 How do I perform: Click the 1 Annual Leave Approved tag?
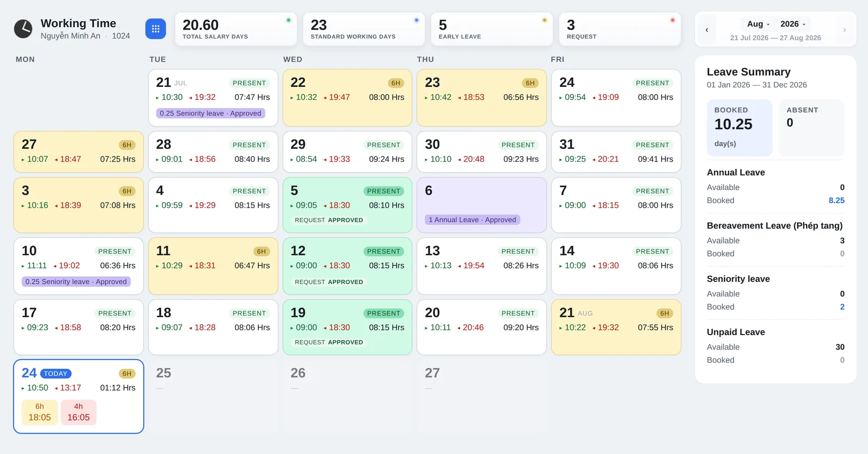point(473,220)
